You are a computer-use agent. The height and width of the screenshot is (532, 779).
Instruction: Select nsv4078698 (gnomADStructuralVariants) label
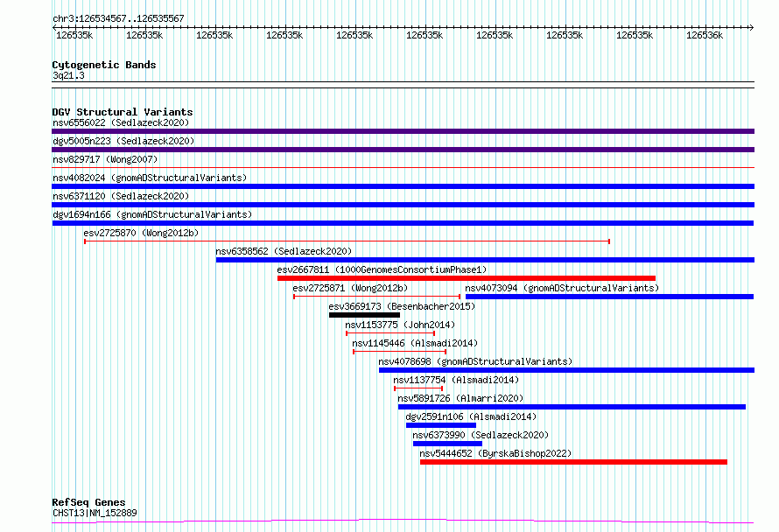pos(475,361)
